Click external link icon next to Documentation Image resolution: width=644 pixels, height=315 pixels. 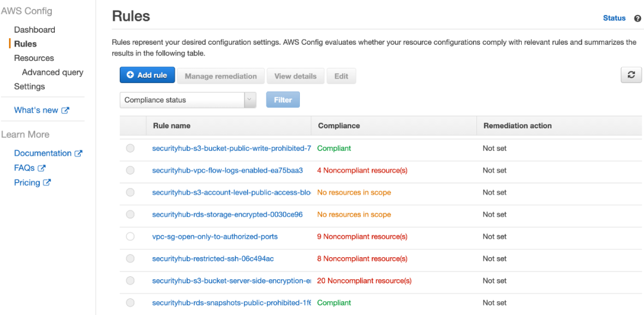[x=79, y=153]
